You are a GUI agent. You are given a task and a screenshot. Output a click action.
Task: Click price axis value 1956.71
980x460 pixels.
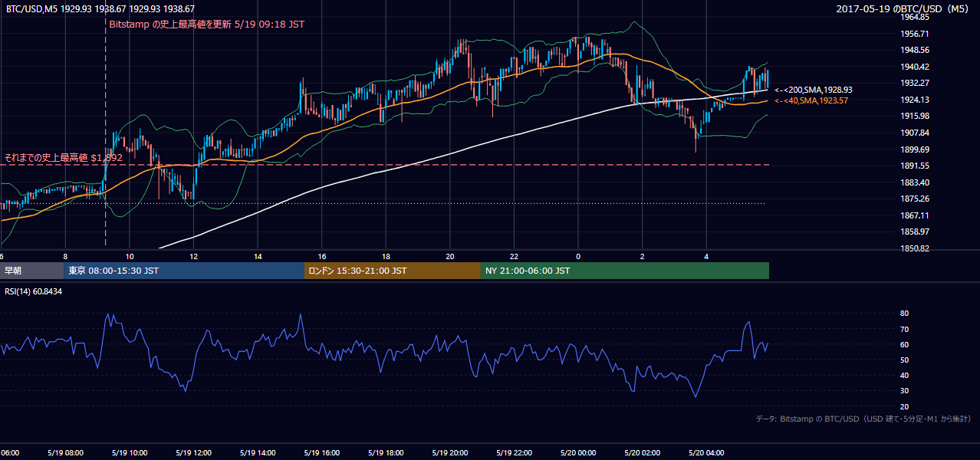pyautogui.click(x=916, y=34)
